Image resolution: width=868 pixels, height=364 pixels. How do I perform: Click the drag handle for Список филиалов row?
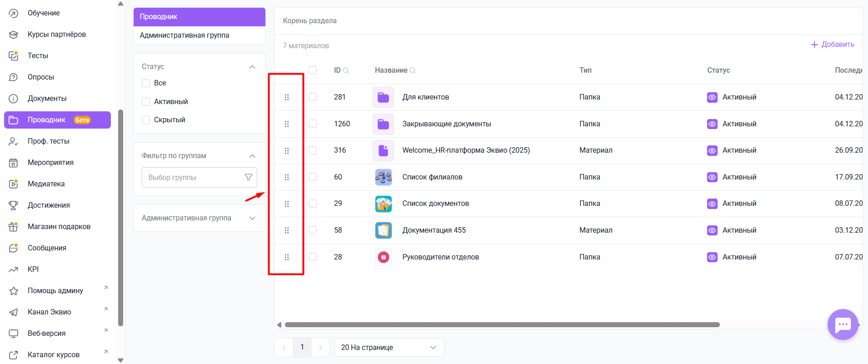tap(287, 177)
